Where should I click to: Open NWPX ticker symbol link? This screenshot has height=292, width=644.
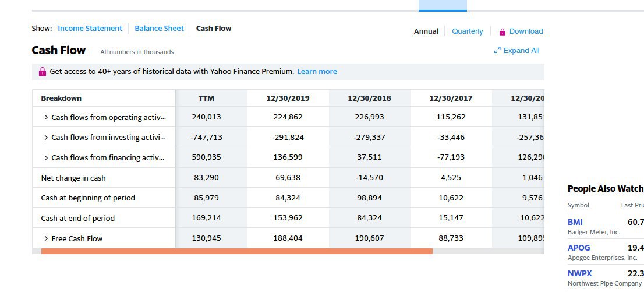coord(579,273)
